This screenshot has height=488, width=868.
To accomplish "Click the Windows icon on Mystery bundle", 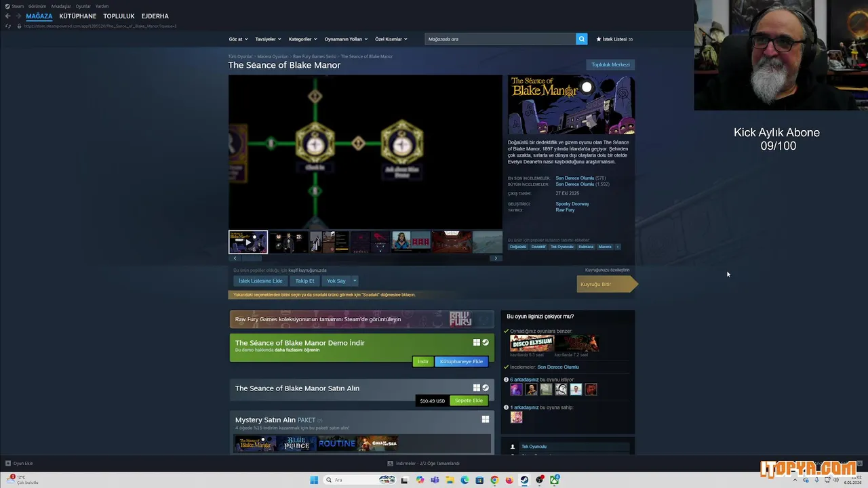I will [486, 420].
